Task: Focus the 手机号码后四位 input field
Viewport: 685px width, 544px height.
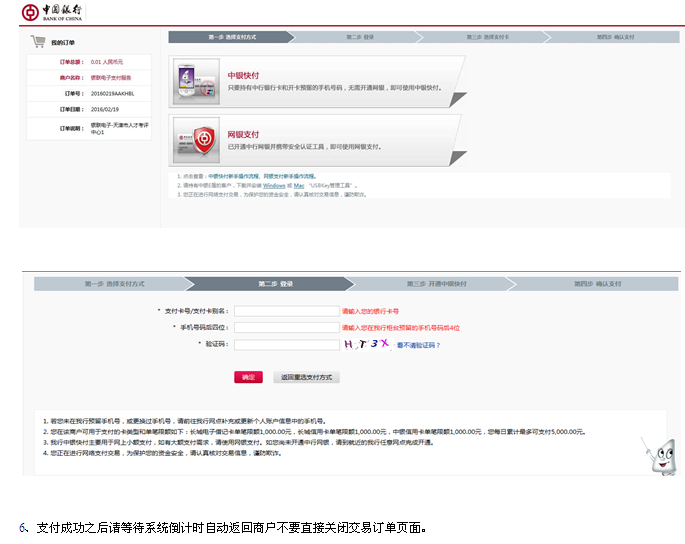Action: click(x=287, y=328)
